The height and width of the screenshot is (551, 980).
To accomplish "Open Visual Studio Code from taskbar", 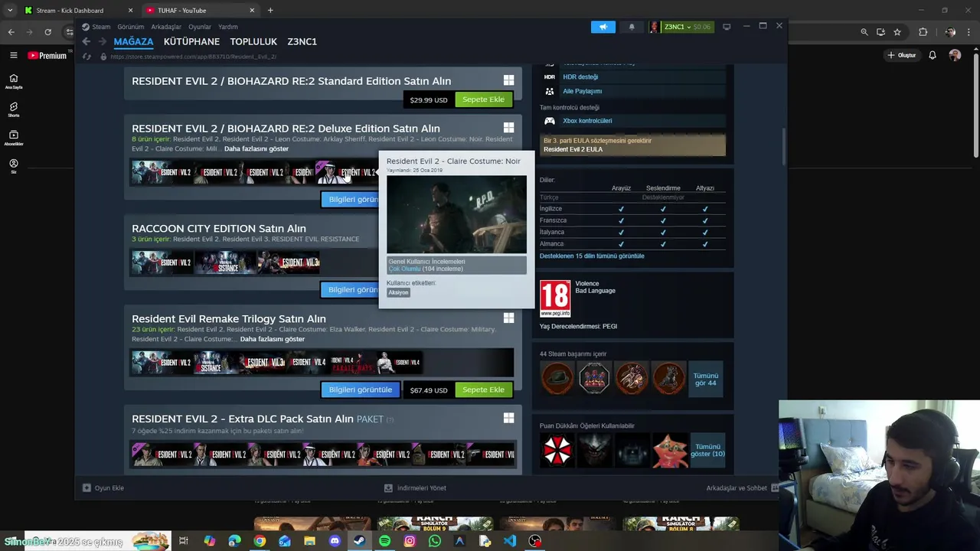I will click(510, 541).
